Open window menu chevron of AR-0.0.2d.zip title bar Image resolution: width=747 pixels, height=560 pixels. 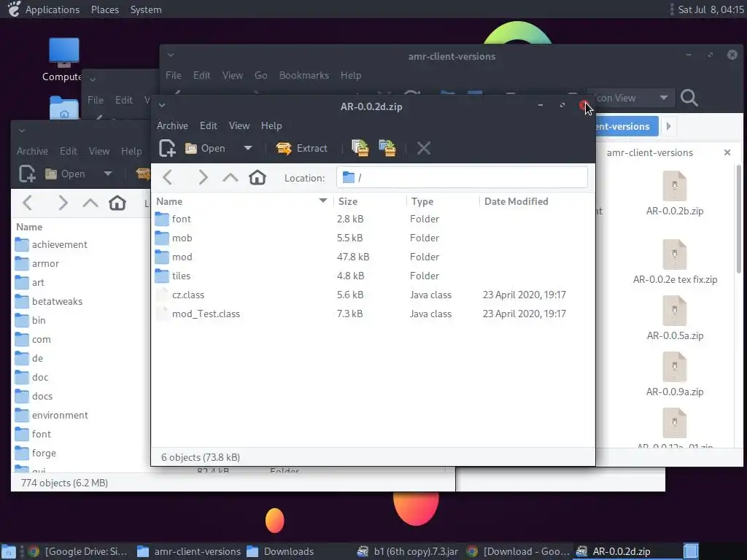[162, 105]
